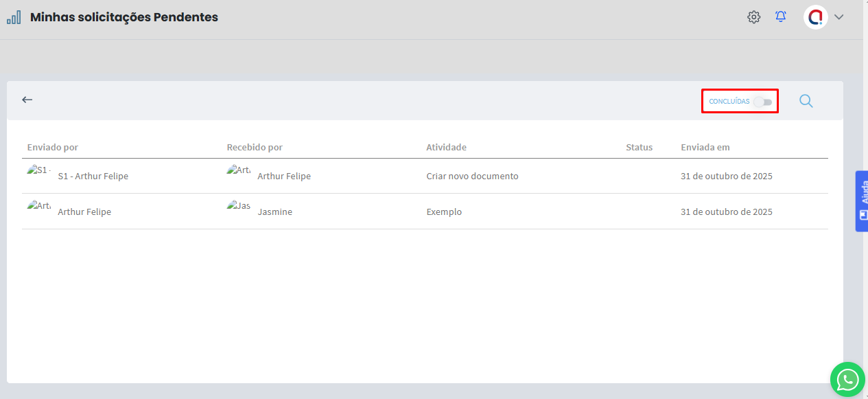Screen dimensions: 868x399
Task: Open the Ajuda side tab
Action: (862, 201)
